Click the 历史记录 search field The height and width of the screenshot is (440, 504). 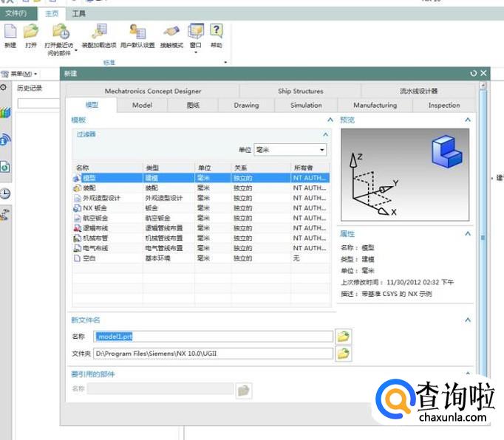(x=38, y=103)
